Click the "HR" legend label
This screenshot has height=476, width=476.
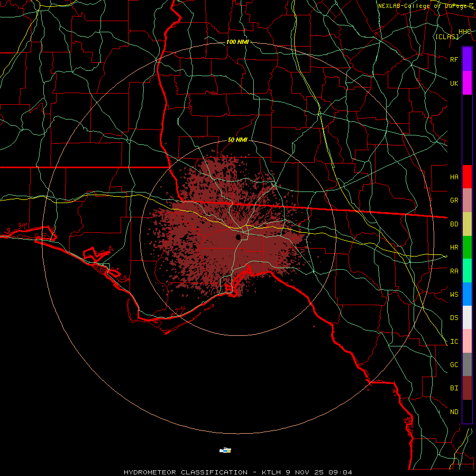pos(454,248)
